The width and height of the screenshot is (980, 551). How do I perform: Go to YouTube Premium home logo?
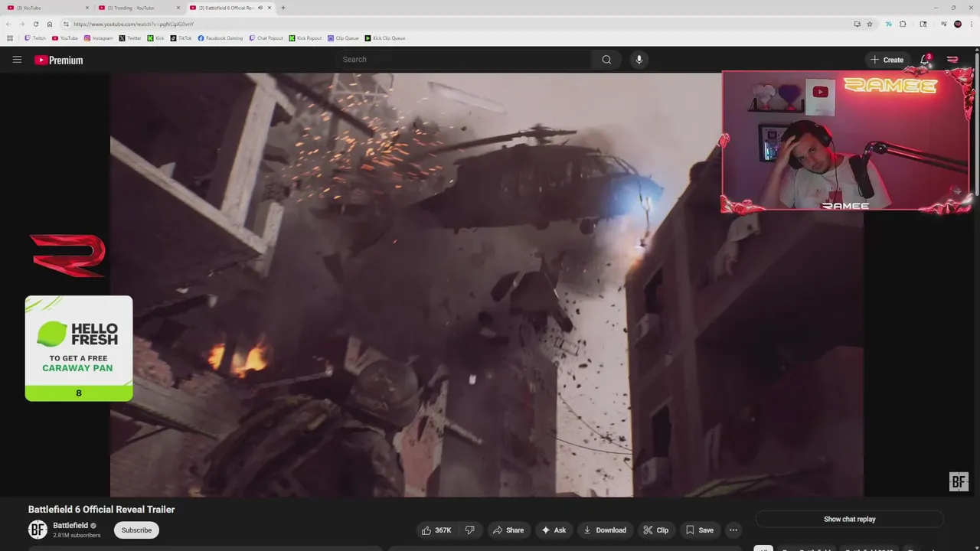[58, 60]
